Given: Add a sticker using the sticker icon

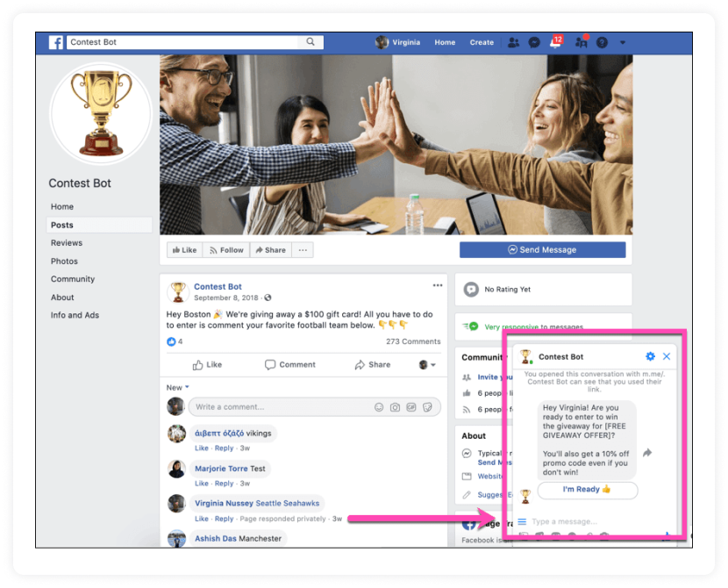Looking at the screenshot, I should tap(428, 407).
